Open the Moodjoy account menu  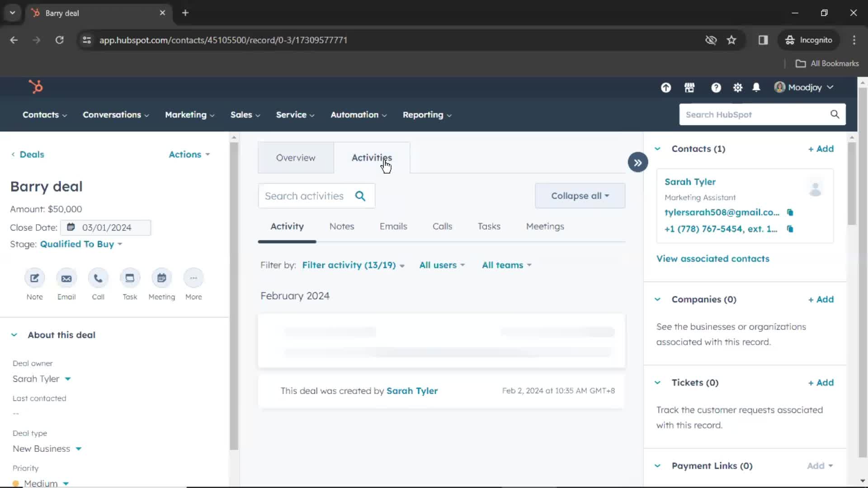[804, 87]
